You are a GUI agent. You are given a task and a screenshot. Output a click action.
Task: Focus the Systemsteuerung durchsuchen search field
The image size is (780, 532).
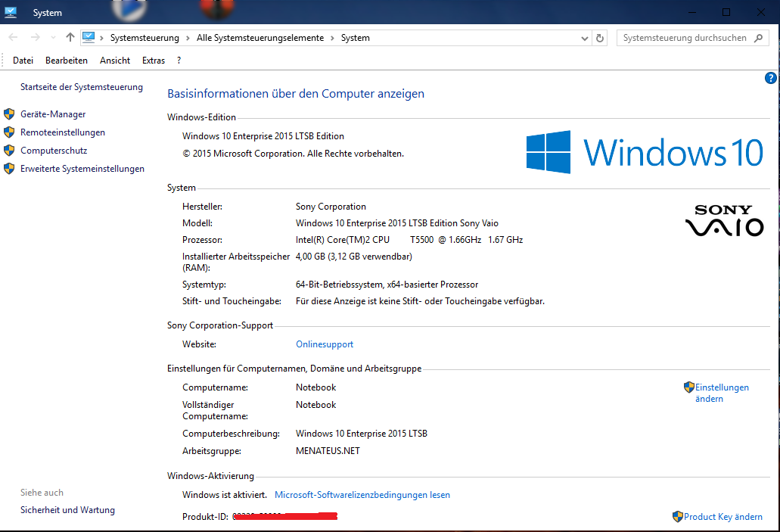click(x=692, y=38)
